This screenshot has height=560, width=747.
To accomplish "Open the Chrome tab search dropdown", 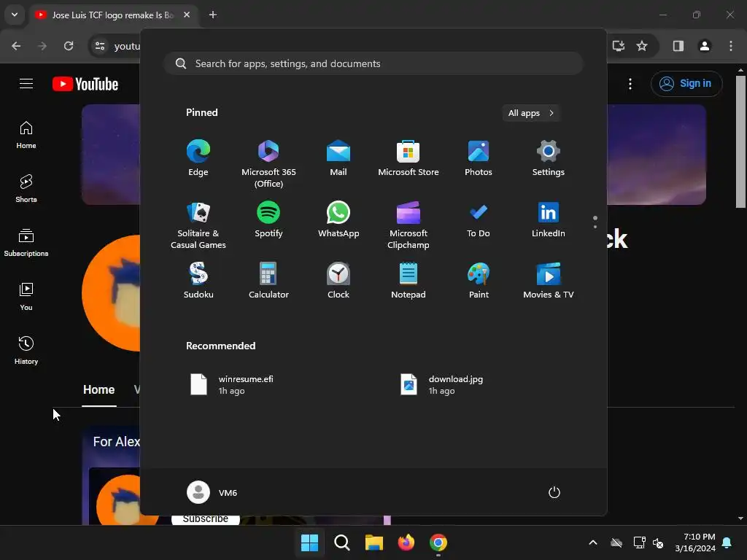I will (x=15, y=15).
